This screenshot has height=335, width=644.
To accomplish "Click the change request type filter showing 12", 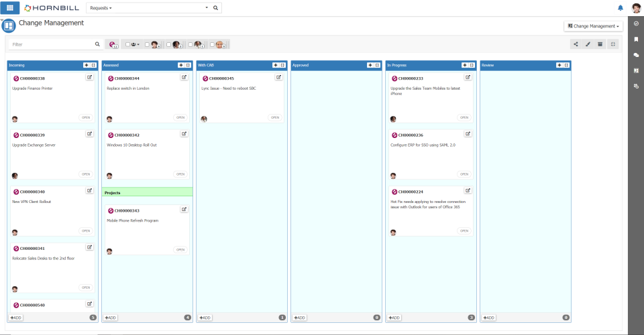I will coord(113,44).
